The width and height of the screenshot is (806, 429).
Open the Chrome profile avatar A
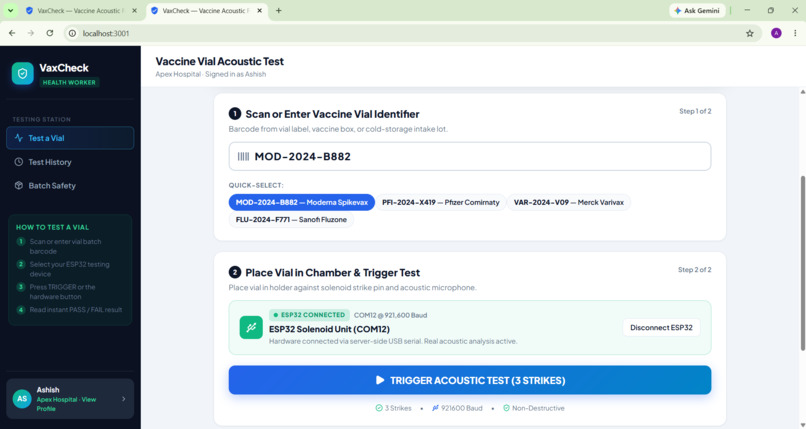776,33
